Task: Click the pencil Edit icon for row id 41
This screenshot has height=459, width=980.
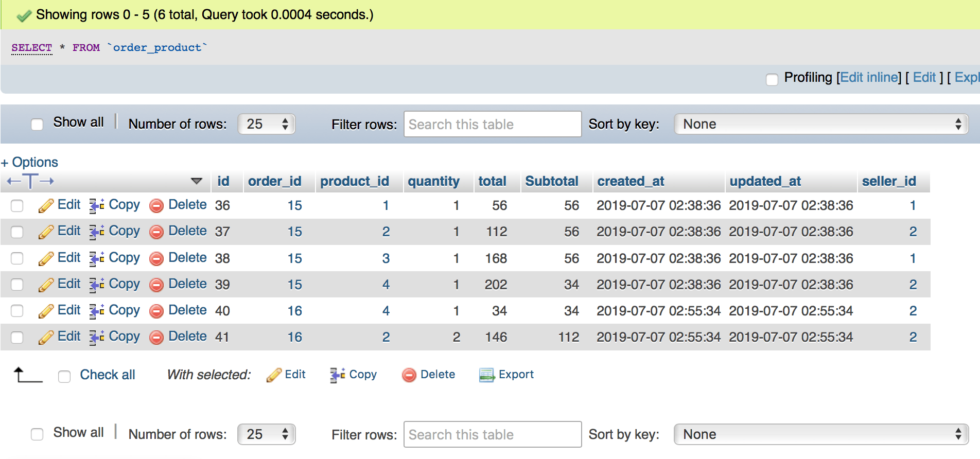Action: (x=46, y=337)
